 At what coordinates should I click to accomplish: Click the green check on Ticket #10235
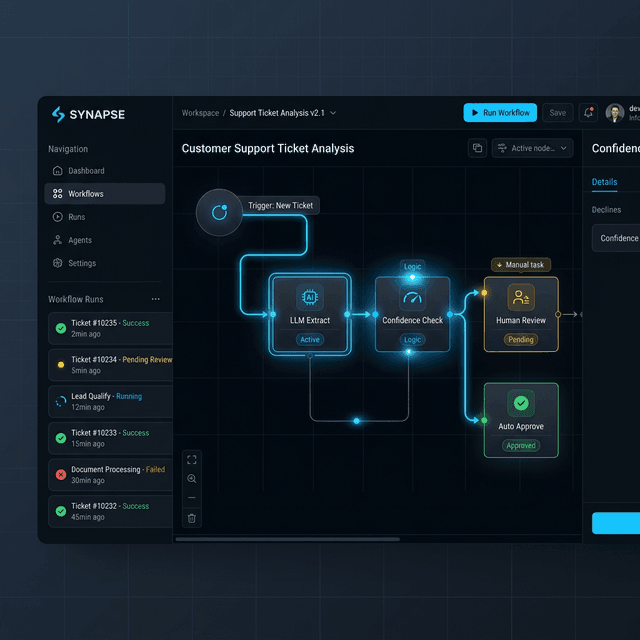pos(61,328)
